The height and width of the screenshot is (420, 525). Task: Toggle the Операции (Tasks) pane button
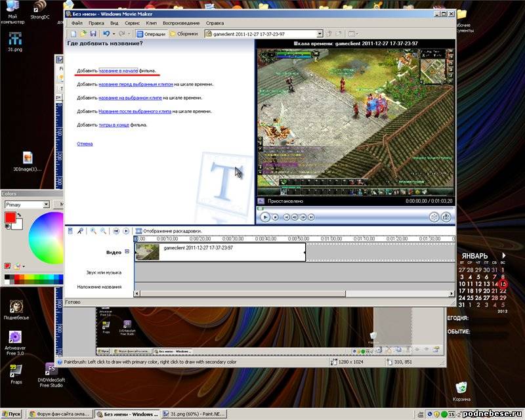click(x=151, y=34)
